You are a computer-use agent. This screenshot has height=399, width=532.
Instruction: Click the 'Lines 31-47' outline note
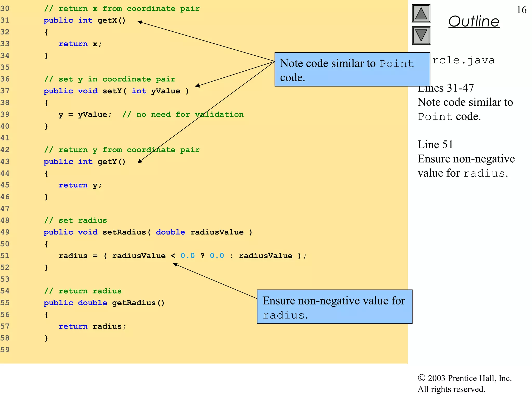(445, 88)
